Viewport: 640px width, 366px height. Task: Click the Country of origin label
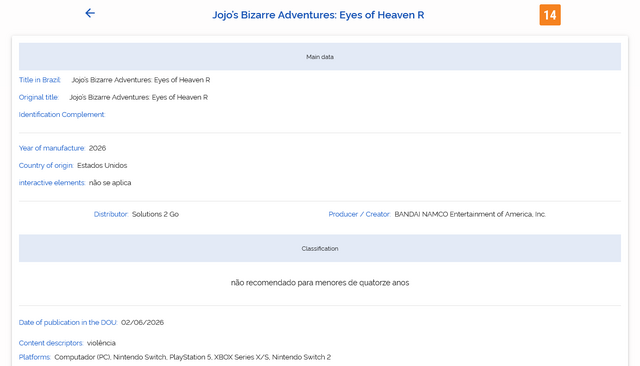coord(46,165)
